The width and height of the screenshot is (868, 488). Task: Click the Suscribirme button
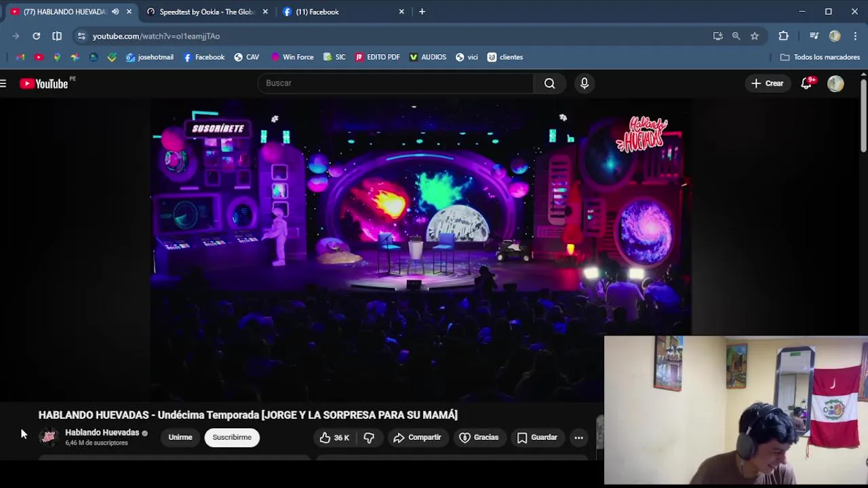click(232, 438)
